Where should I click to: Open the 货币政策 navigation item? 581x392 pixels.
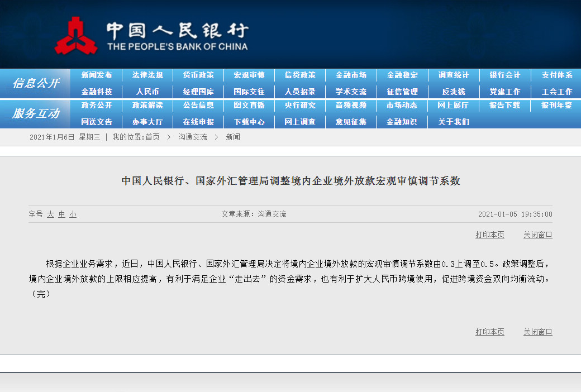click(198, 75)
